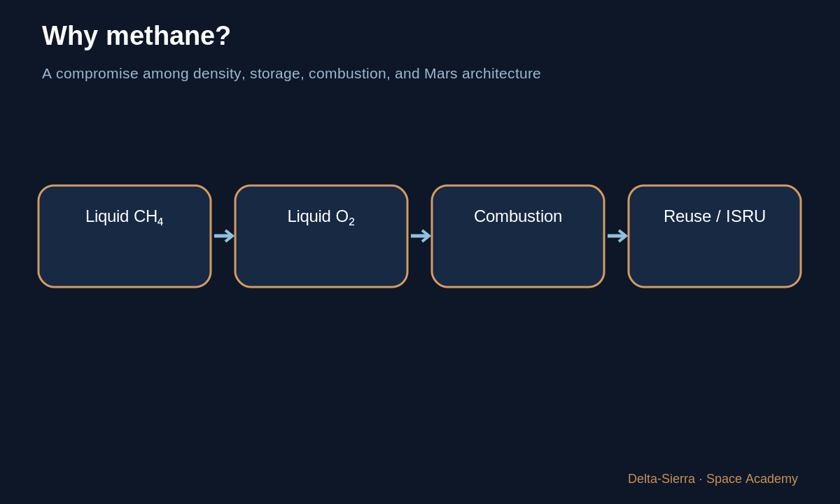Click the subscript 2 in O2
840x504 pixels.
click(x=351, y=223)
